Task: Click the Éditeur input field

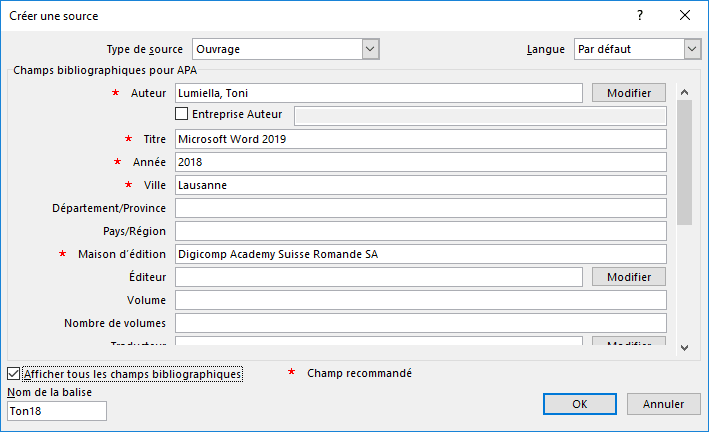Action: [378, 277]
